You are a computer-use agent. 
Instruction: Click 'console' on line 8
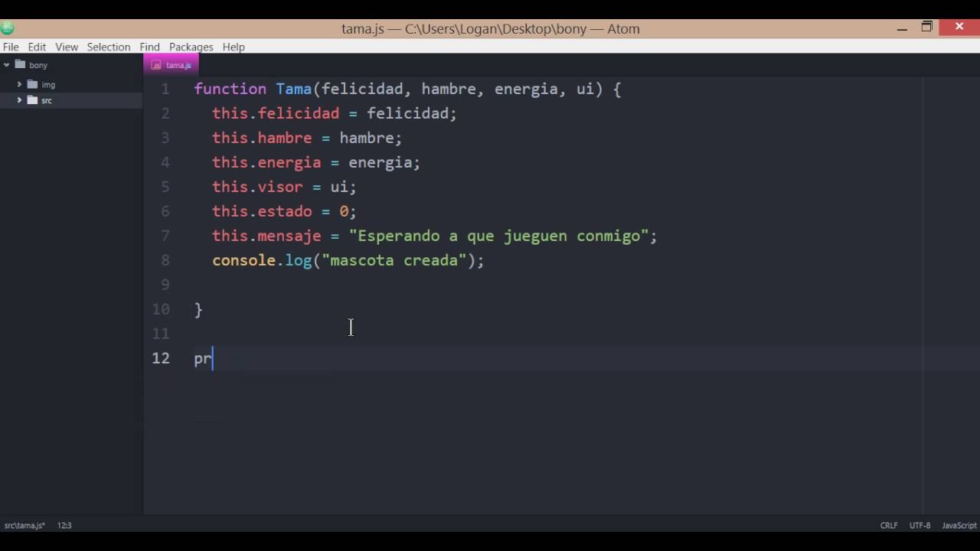pyautogui.click(x=243, y=260)
